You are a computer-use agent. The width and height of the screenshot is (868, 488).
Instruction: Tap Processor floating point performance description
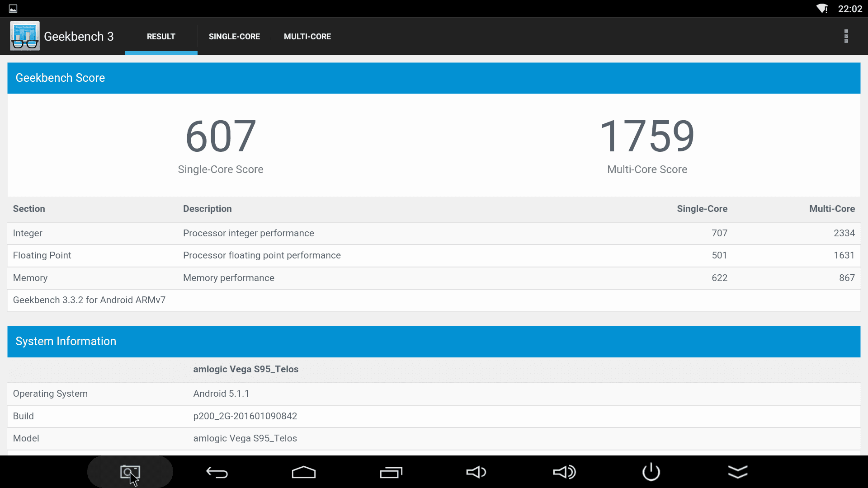262,255
